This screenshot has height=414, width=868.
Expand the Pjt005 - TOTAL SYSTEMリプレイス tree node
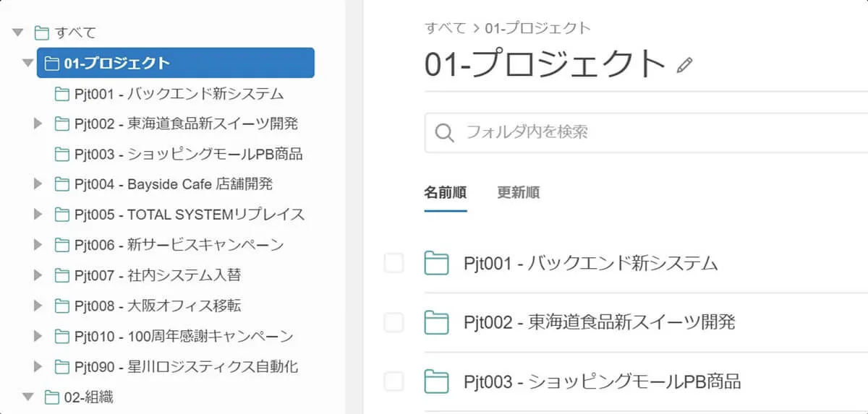pyautogui.click(x=38, y=215)
